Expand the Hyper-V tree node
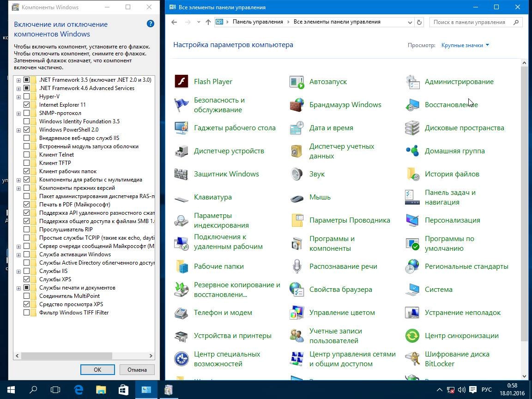532x399 pixels. tap(18, 97)
